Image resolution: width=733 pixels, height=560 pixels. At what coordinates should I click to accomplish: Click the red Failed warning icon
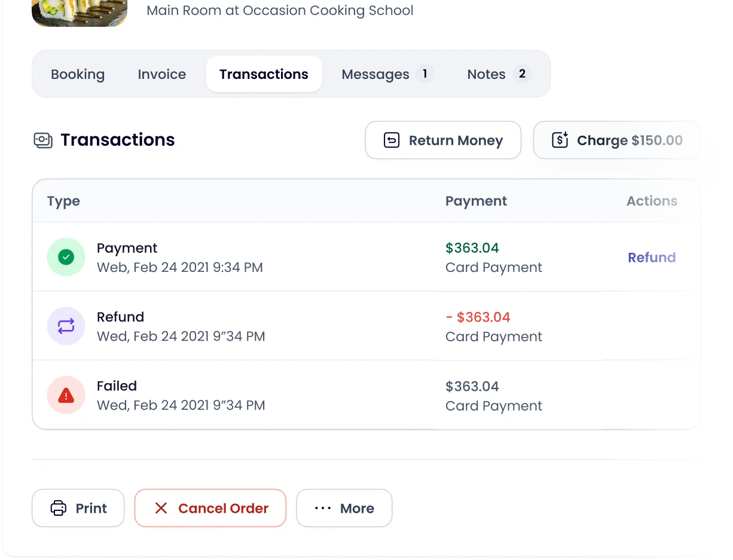pyautogui.click(x=66, y=395)
